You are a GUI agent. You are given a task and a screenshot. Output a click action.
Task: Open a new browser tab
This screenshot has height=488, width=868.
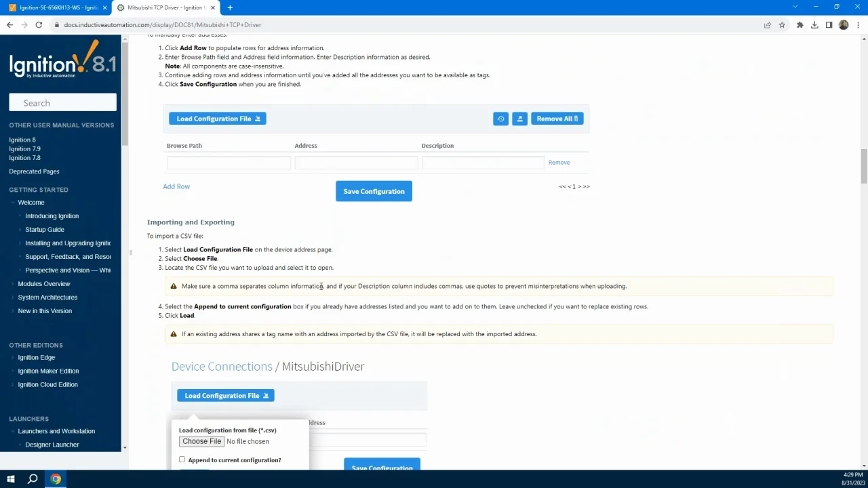(230, 7)
